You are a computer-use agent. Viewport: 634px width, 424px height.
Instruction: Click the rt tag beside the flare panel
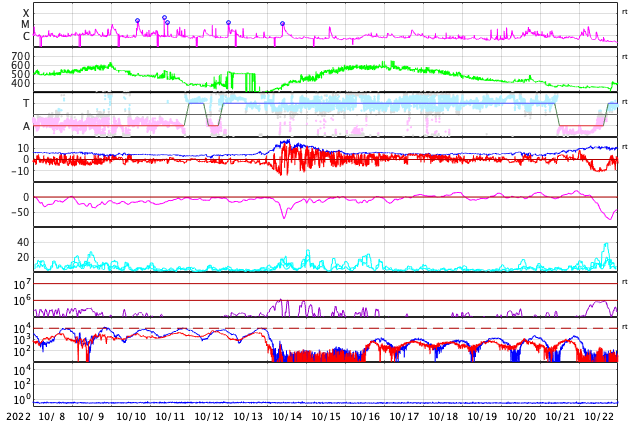625,12
